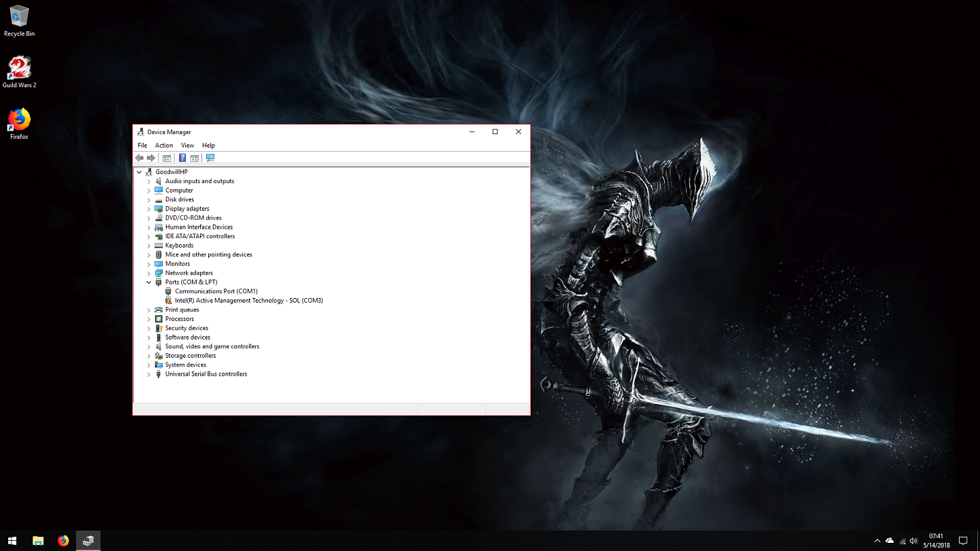Open File Explorer from the taskbar

(38, 541)
